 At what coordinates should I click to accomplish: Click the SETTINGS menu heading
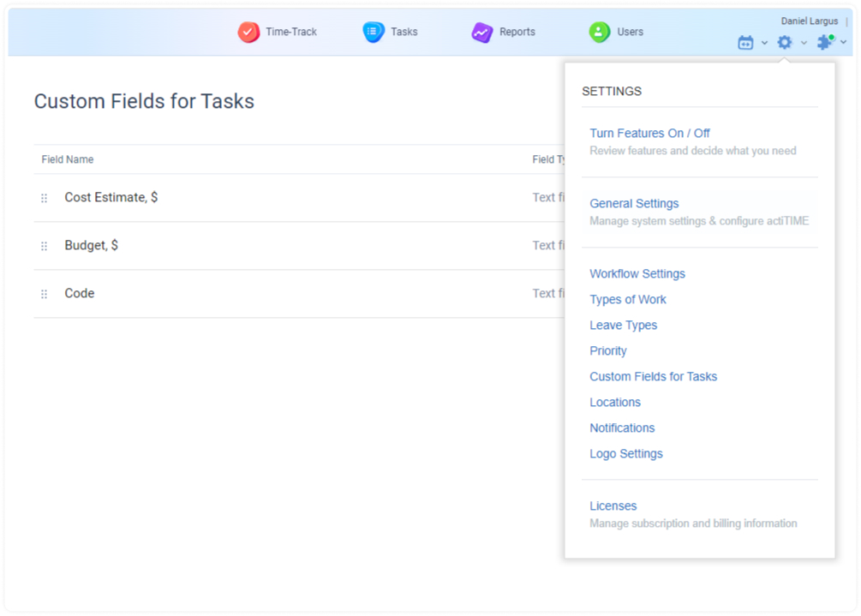[612, 92]
